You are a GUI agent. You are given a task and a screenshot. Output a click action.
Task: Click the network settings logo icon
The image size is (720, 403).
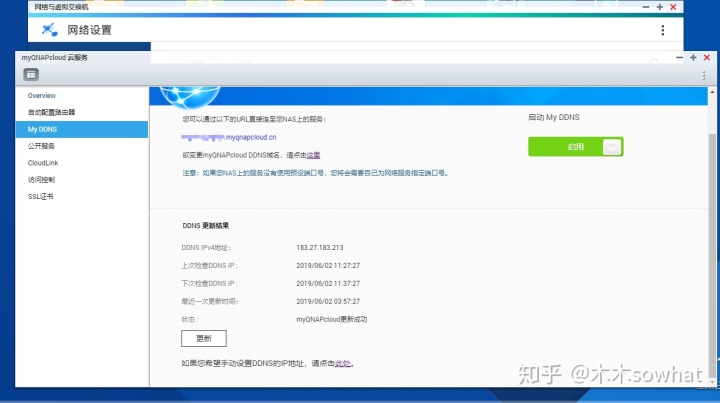point(50,30)
